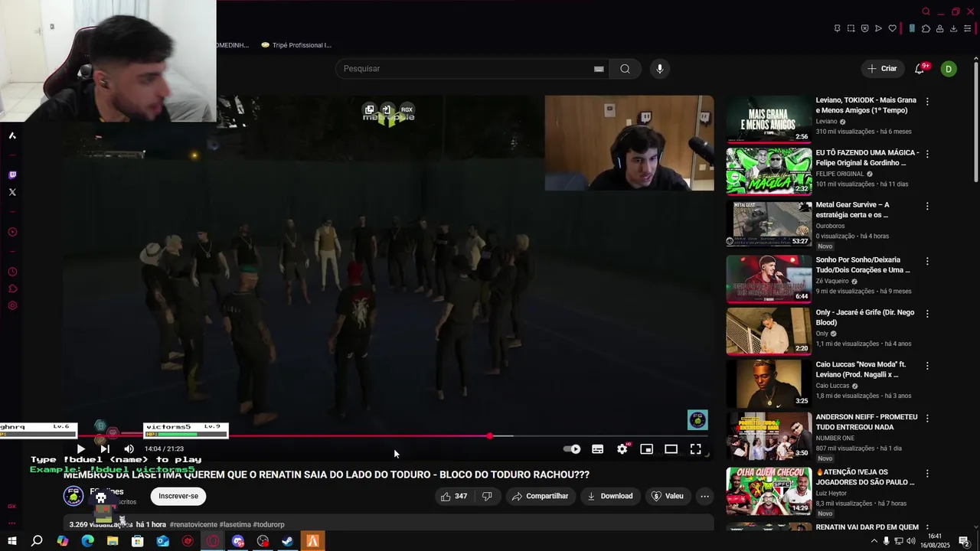
Task: Open options menu for Leviano TOKIODK video
Action: click(927, 101)
